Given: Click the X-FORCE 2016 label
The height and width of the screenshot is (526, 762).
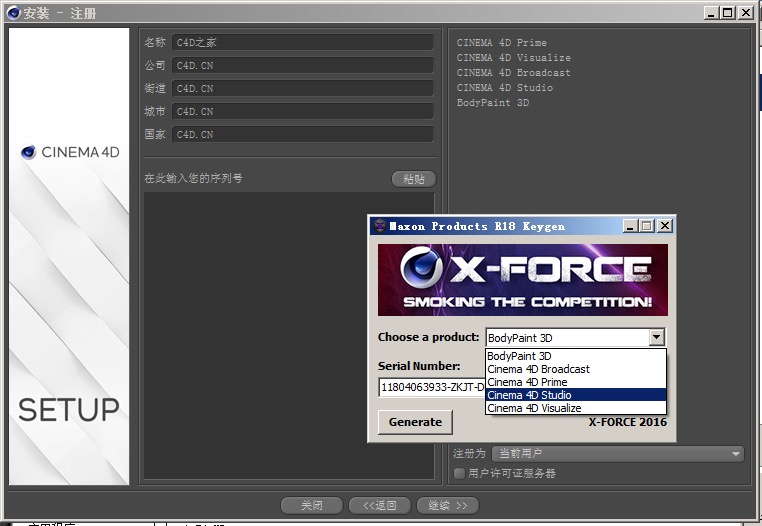Looking at the screenshot, I should tap(627, 422).
